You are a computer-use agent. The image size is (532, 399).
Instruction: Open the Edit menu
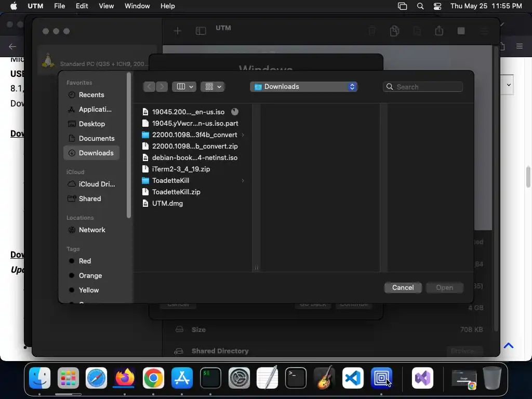82,6
